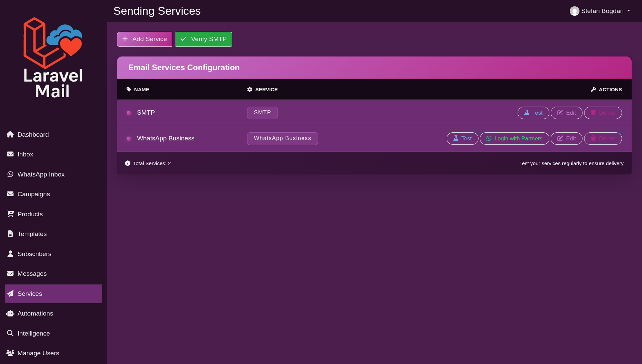Click the plus icon on Add Service

pyautogui.click(x=125, y=39)
